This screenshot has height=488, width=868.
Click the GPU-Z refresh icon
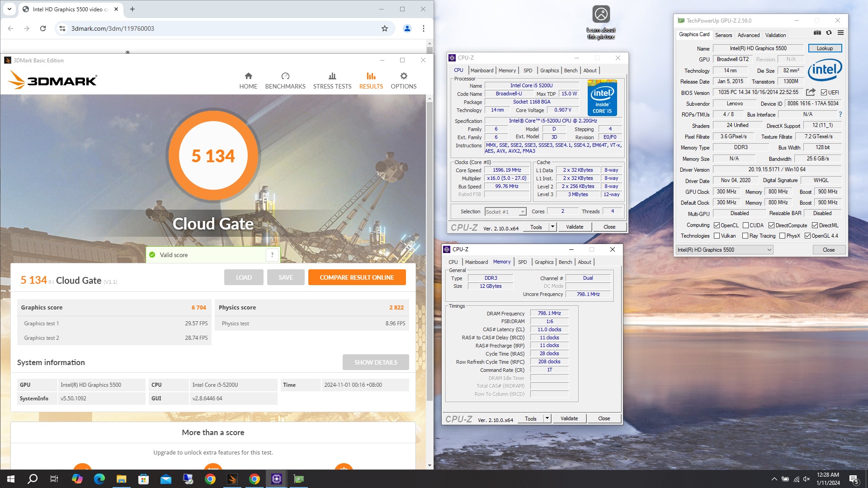coord(829,33)
